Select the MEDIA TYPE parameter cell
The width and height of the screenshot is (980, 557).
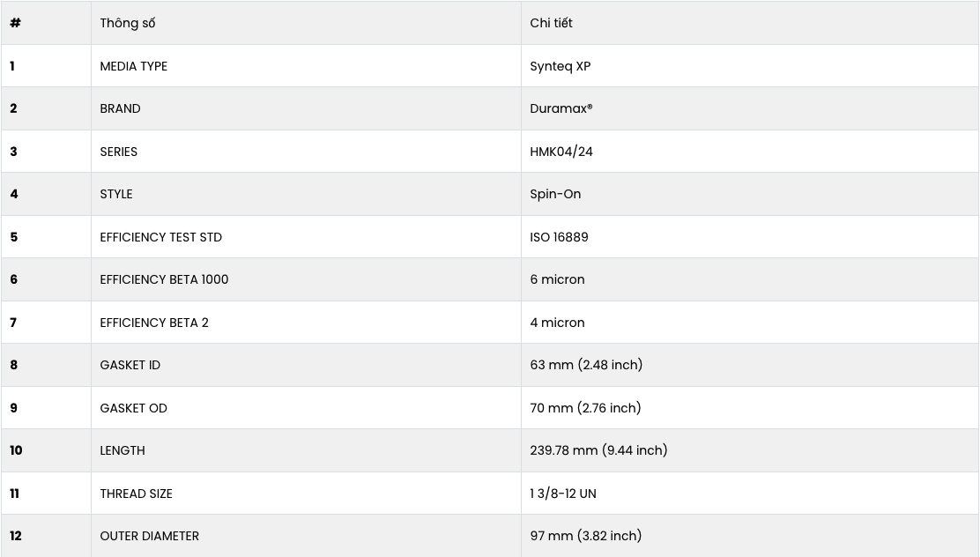click(x=134, y=66)
